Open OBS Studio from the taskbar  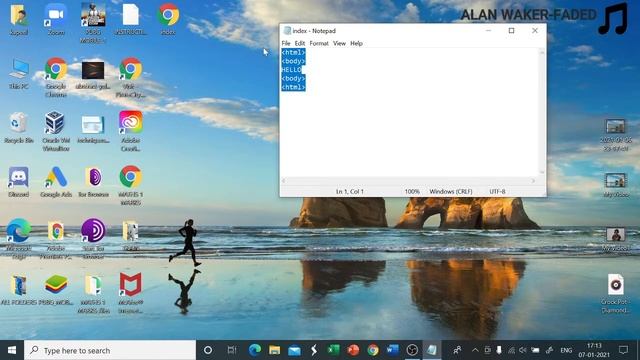412,350
